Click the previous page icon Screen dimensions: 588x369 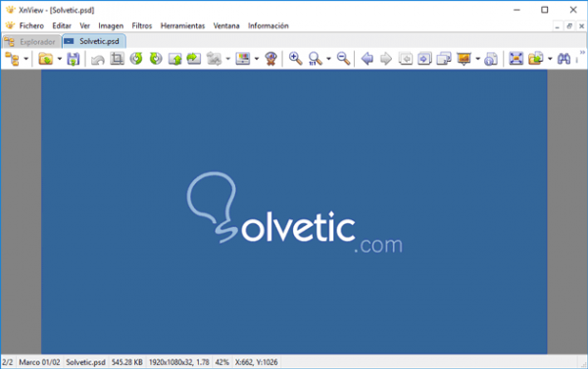tap(406, 59)
